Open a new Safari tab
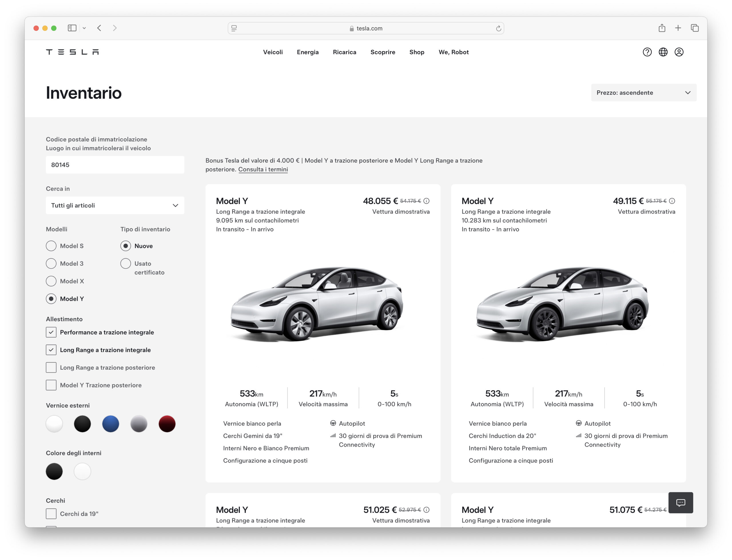This screenshot has width=732, height=560. click(678, 28)
